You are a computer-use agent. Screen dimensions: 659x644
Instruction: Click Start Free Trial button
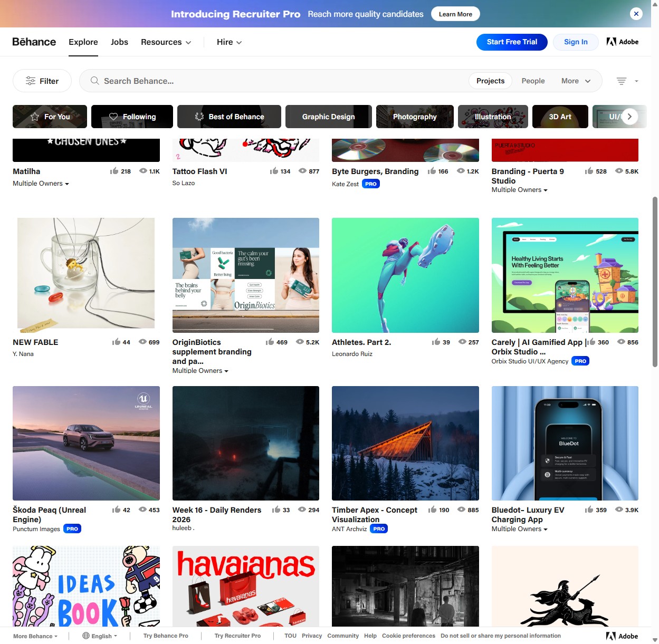(512, 42)
